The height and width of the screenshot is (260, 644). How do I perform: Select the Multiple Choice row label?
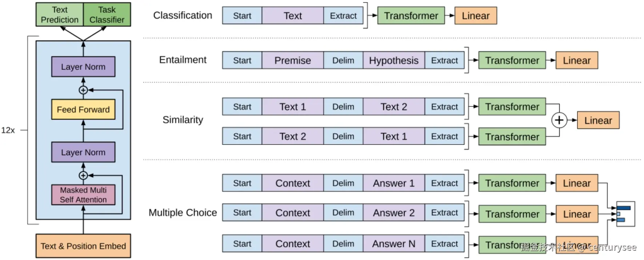(183, 212)
